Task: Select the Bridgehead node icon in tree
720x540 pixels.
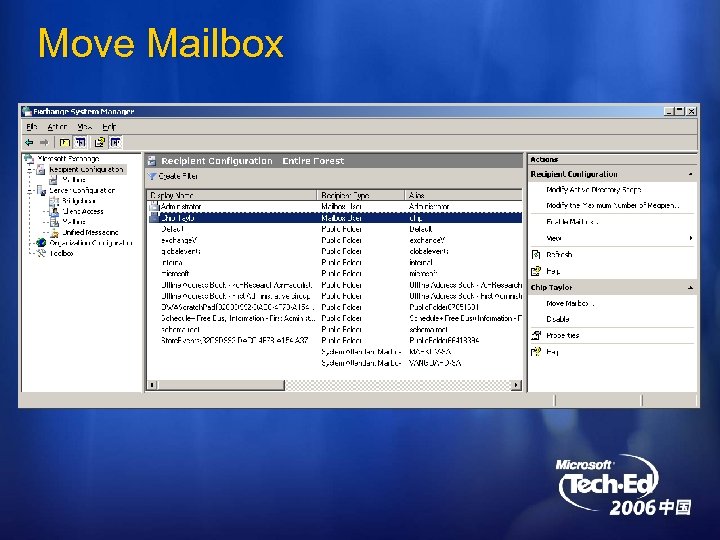Action: (x=54, y=201)
